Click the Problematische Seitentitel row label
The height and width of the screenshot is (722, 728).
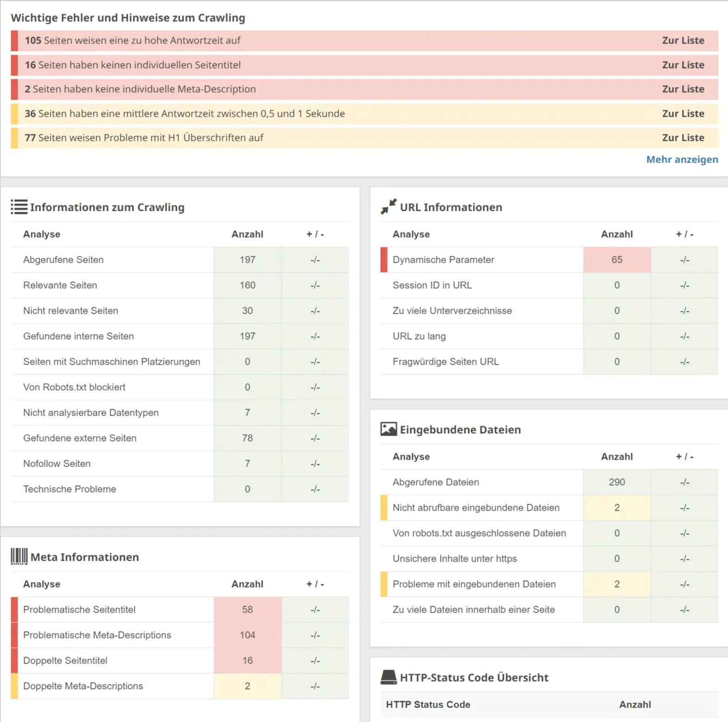point(79,609)
